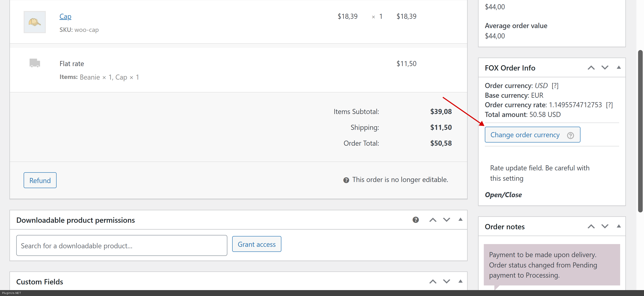
Task: Click the [?] next to Order currency USD
Action: point(555,86)
